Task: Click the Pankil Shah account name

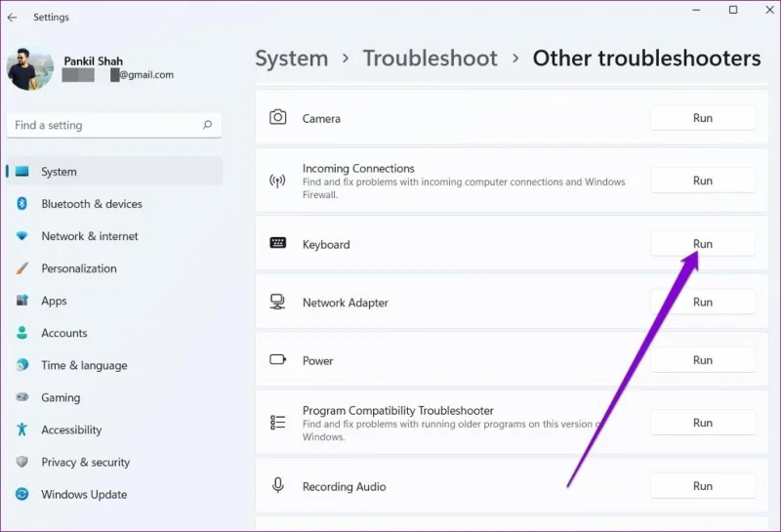Action: [x=93, y=61]
